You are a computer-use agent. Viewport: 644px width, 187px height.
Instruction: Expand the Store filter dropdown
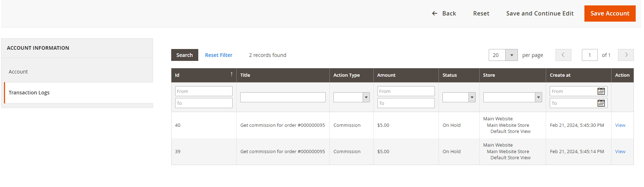[512, 97]
